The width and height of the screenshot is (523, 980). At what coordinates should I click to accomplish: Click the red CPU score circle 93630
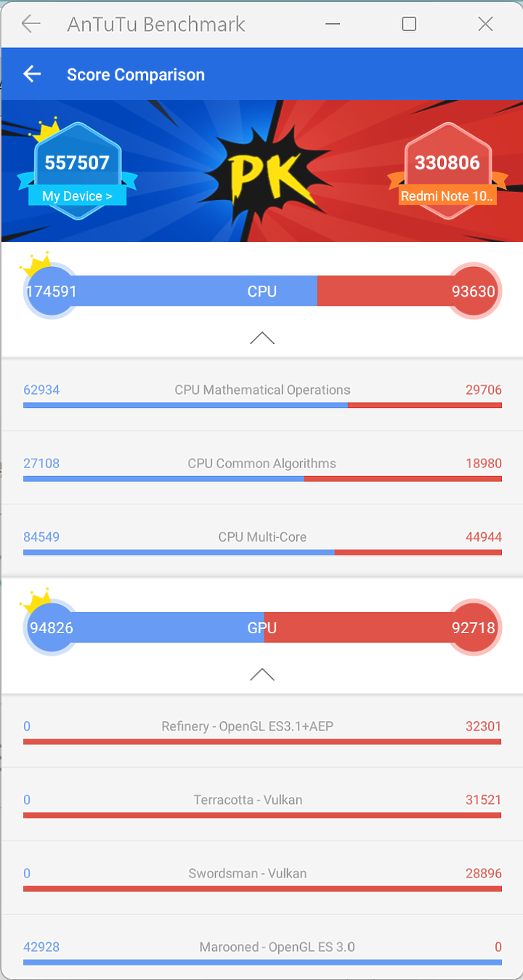tap(474, 292)
